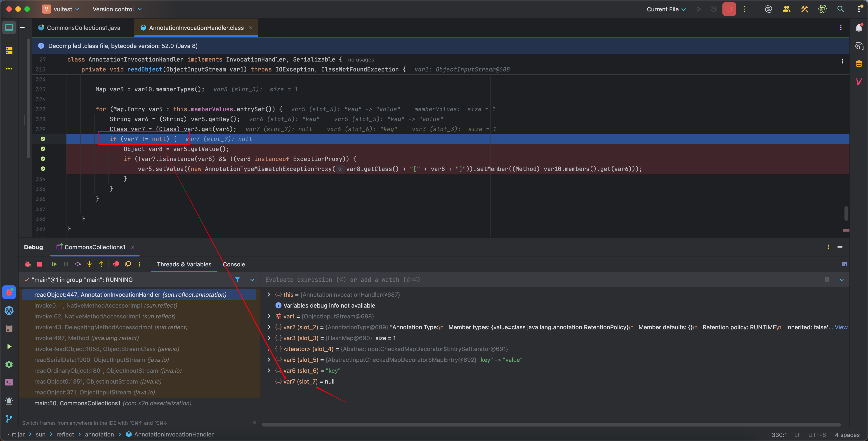The height and width of the screenshot is (441, 868).
Task: Open Structure tool window in left sidebar
Action: tap(9, 51)
